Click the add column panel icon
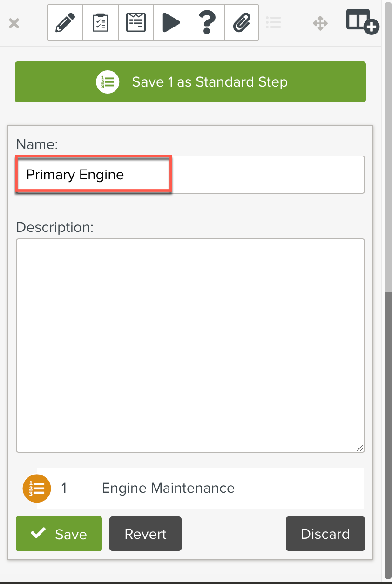The height and width of the screenshot is (584, 392). tap(362, 22)
